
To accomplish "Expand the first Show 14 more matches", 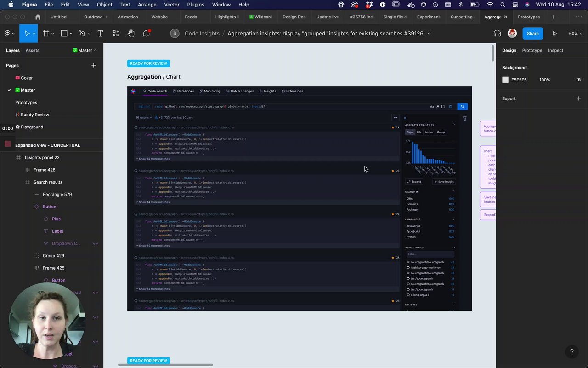I will 153,159.
